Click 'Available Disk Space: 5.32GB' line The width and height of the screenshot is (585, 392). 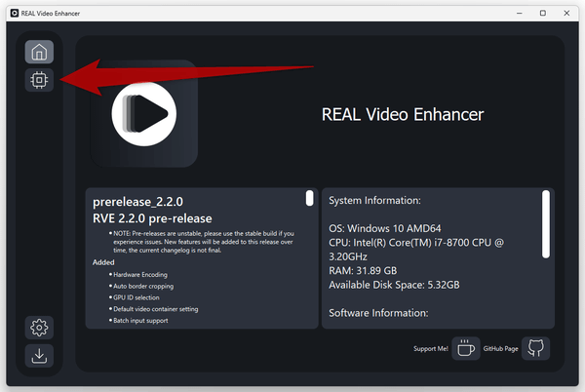tap(394, 285)
